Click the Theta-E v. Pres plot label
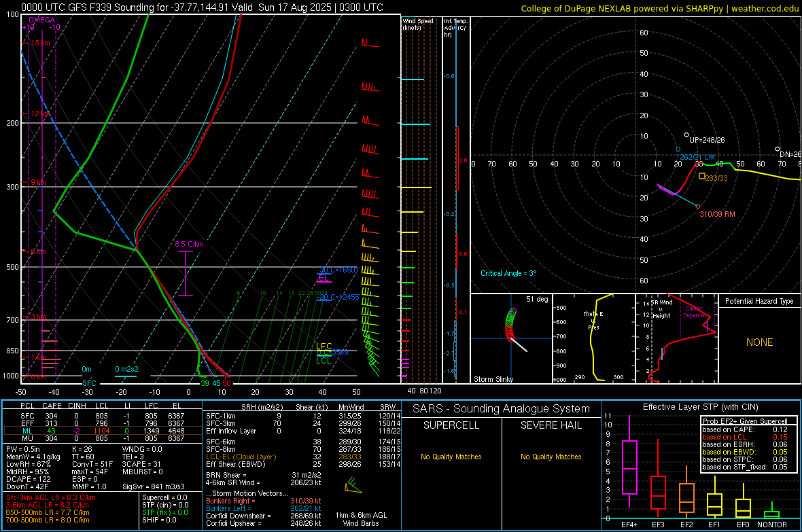Viewport: 802px width, 532px height. click(593, 320)
